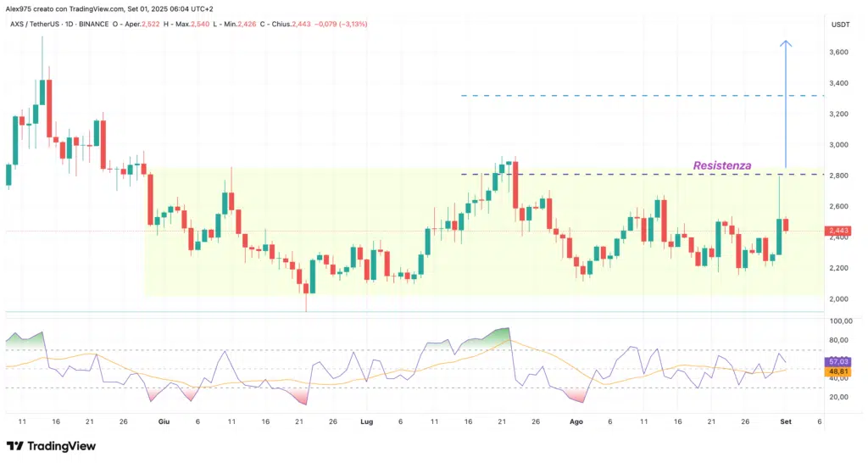Viewport: 868px width, 463px height.
Task: Click the red current price tag 2,443
Action: coord(842,231)
